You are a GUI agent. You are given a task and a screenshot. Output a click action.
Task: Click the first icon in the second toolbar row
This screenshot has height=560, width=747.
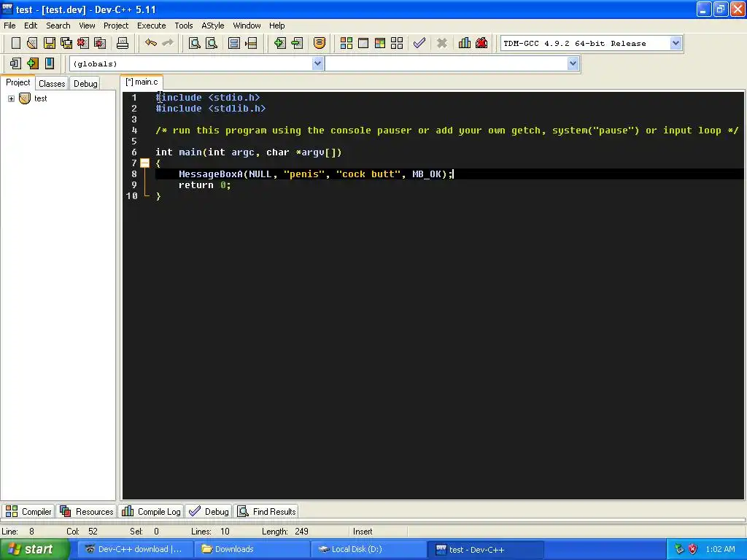pyautogui.click(x=16, y=63)
